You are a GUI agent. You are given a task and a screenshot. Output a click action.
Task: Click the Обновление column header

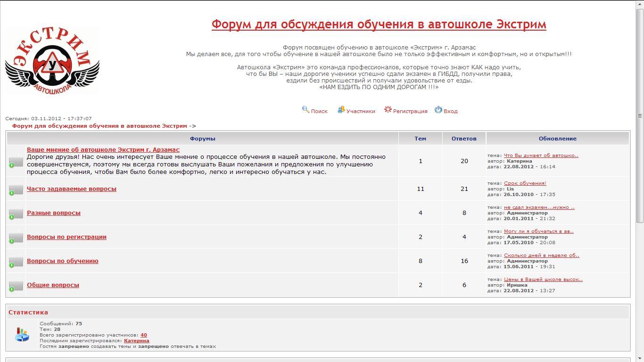[558, 139]
